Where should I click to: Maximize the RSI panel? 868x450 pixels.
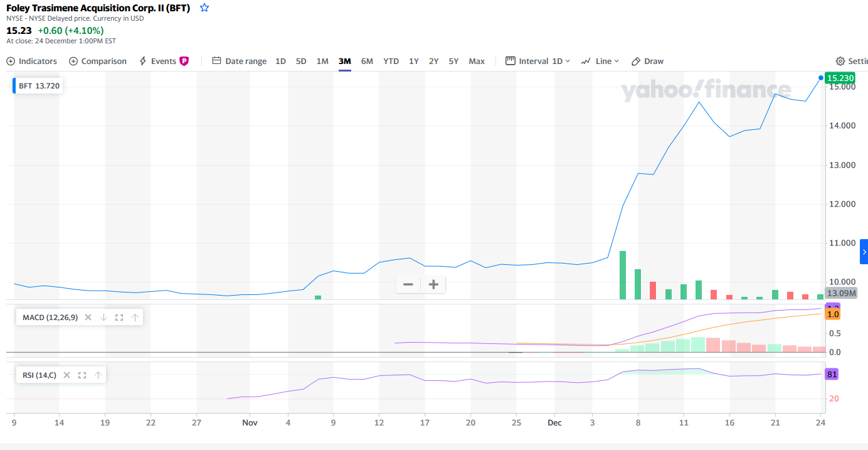click(x=82, y=375)
